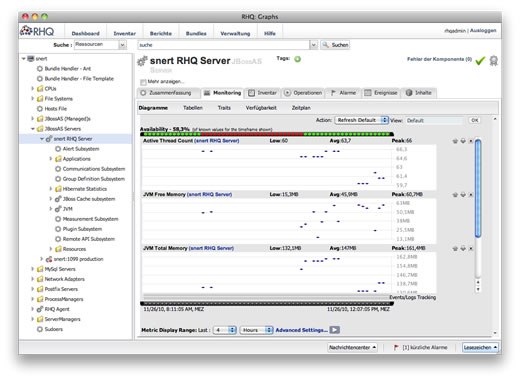Open the Nachrichtencenter menu
Image resolution: width=520 pixels, height=380 pixels.
pos(352,347)
